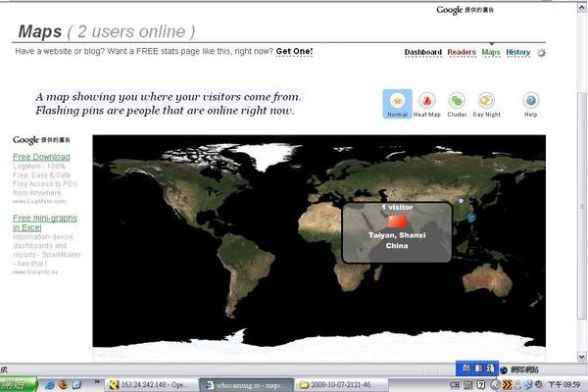
Task: Click the Internet zone globe icon
Action: pyautogui.click(x=504, y=370)
